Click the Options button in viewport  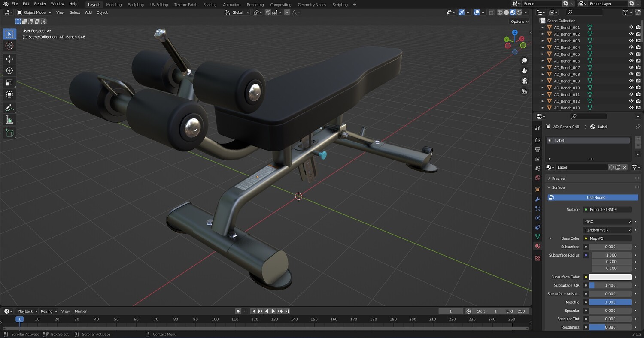click(519, 21)
